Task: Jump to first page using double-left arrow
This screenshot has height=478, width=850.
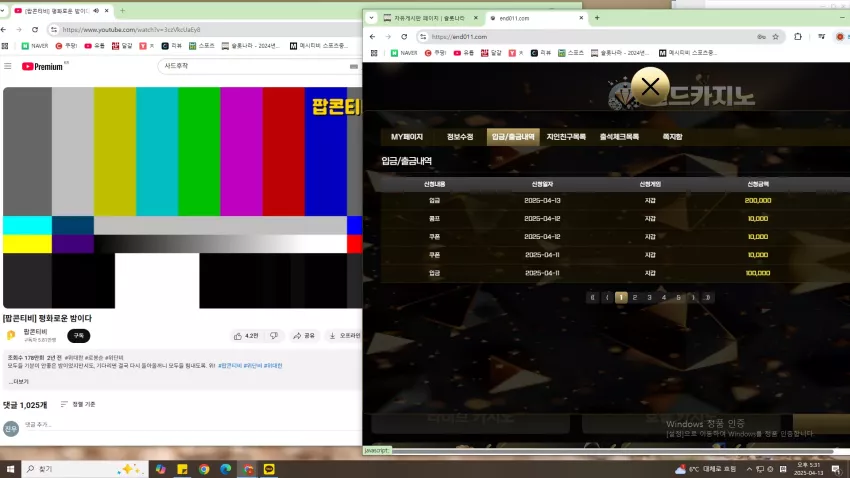Action: [593, 298]
